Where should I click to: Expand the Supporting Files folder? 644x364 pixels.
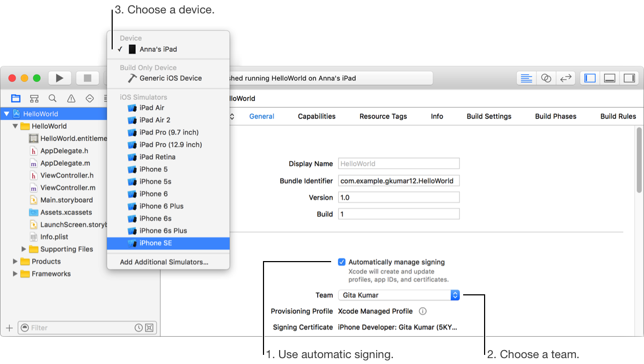(x=24, y=249)
